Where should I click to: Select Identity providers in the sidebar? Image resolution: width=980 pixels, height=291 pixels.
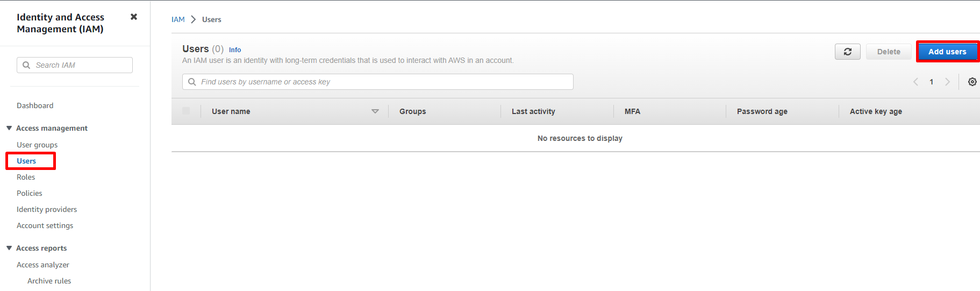click(47, 209)
